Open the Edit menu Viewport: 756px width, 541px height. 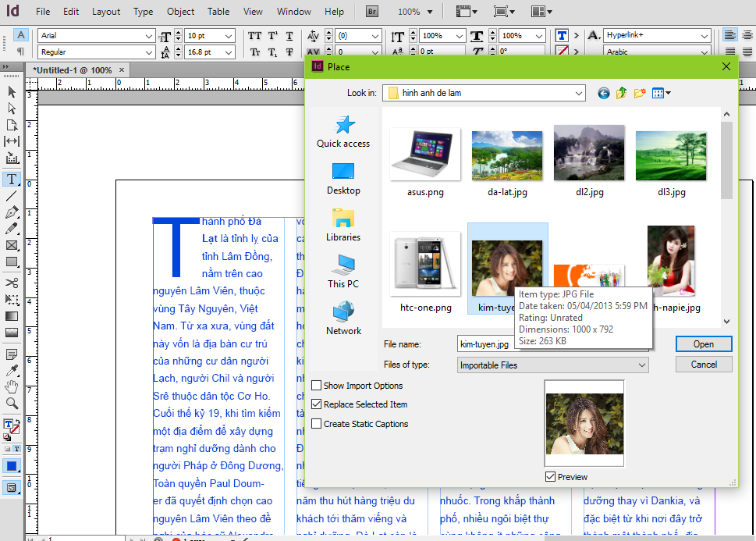(x=71, y=12)
